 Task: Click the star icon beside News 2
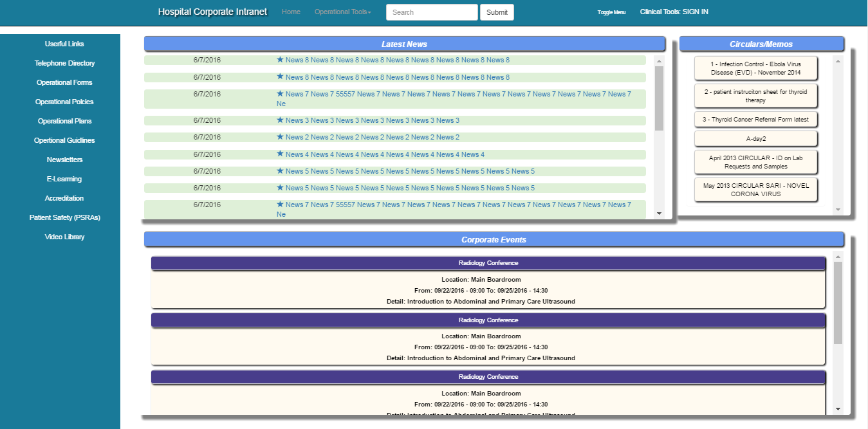coord(280,137)
